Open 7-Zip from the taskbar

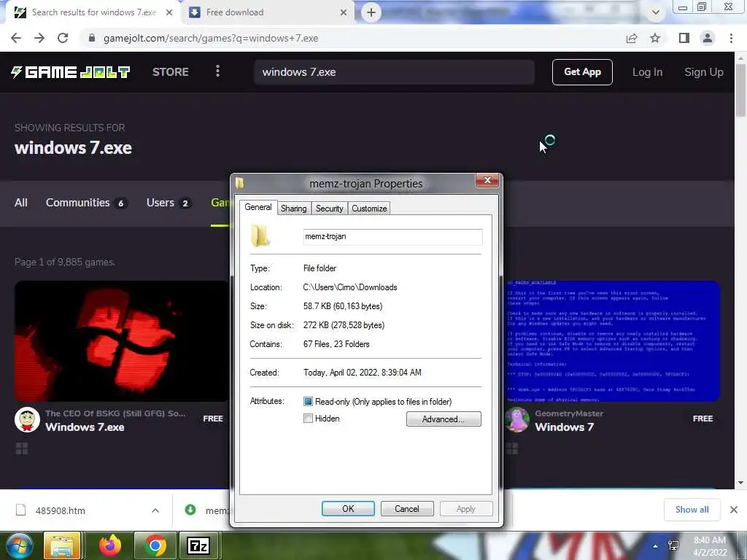(198, 545)
